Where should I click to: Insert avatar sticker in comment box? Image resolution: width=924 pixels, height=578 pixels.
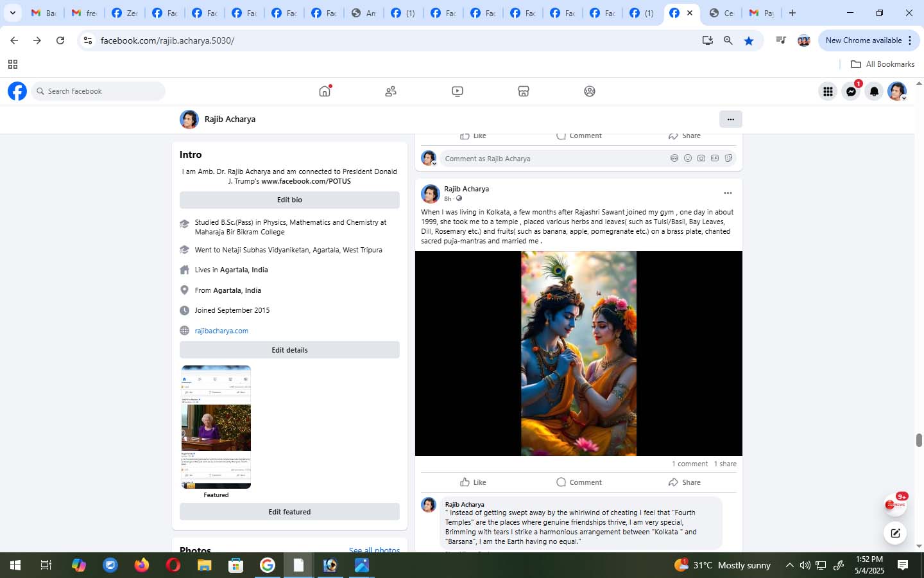(x=674, y=158)
